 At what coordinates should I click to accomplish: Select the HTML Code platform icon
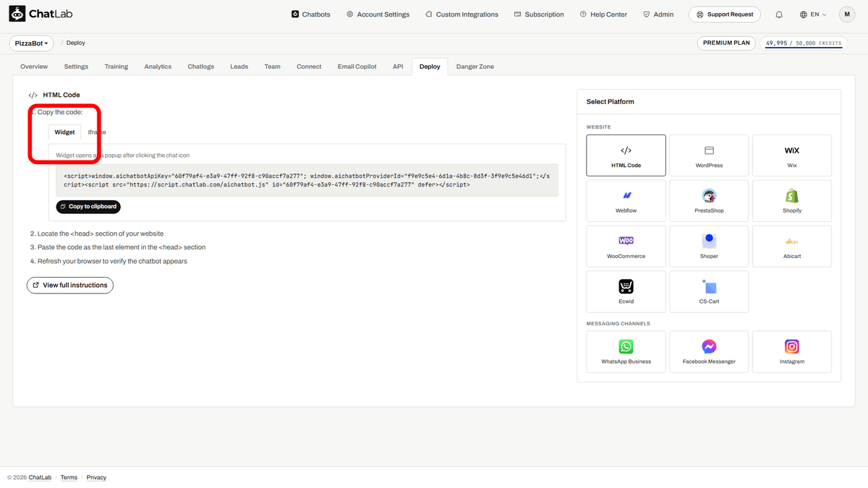pyautogui.click(x=626, y=150)
